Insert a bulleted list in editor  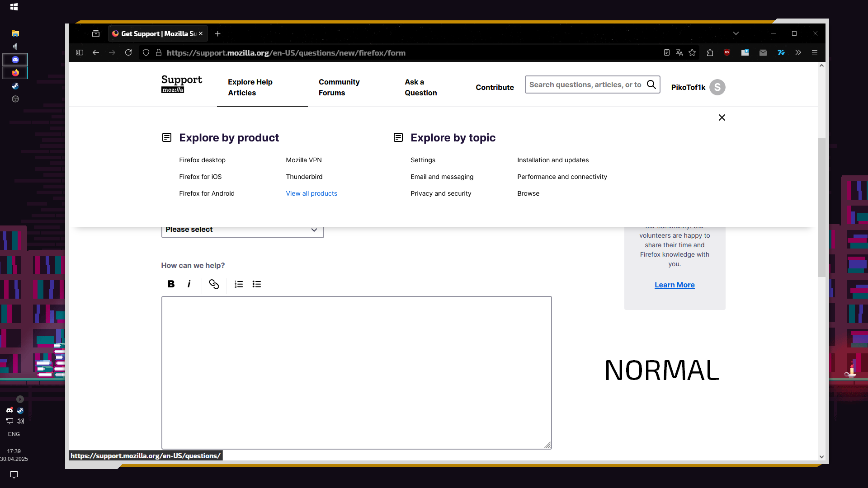257,284
